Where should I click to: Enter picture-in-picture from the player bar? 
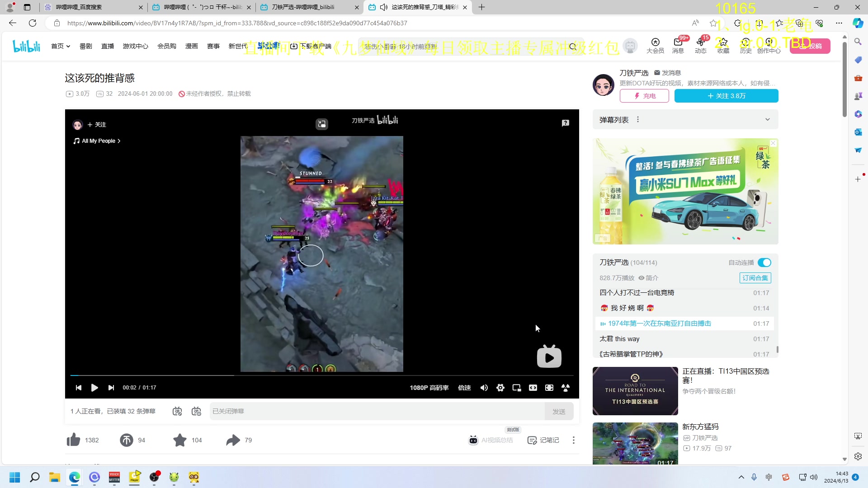pyautogui.click(x=516, y=388)
